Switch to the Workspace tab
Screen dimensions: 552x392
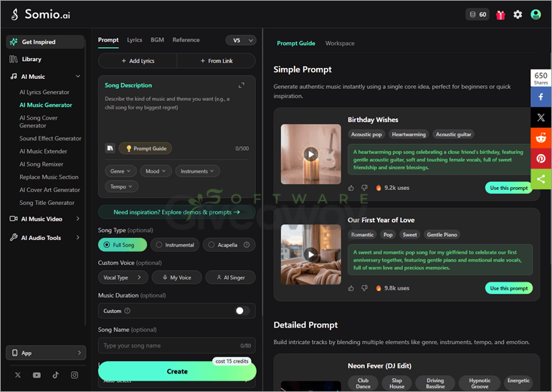[x=340, y=43]
